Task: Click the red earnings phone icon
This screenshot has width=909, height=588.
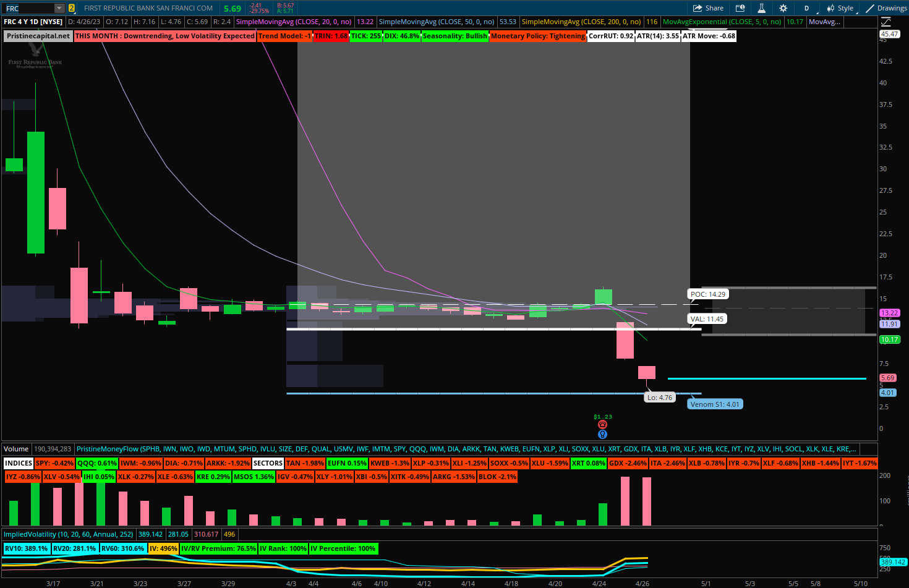Action: (x=602, y=425)
